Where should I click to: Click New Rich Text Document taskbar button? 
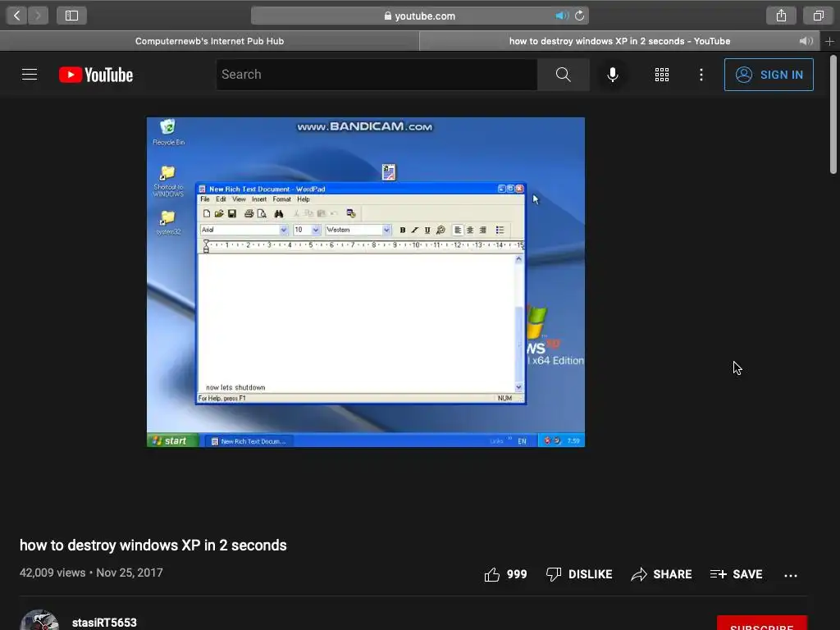249,441
